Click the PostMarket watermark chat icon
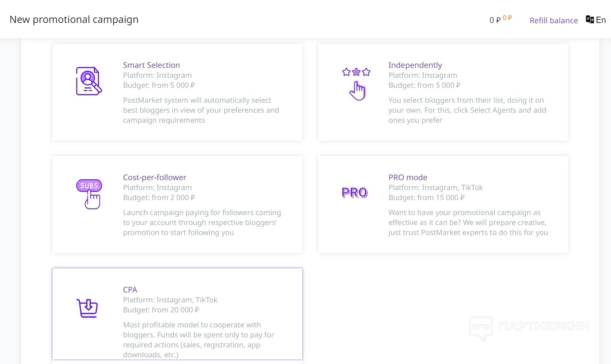The image size is (611, 364). 481,328
